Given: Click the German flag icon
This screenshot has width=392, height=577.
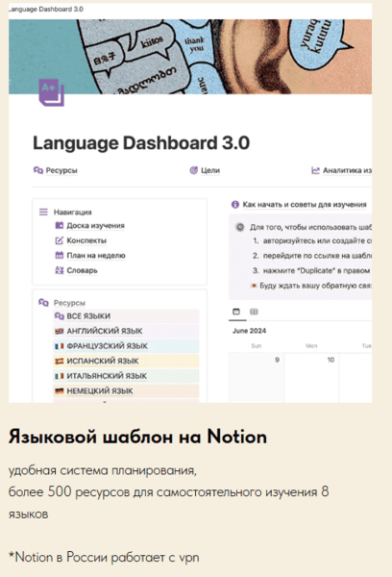Looking at the screenshot, I should (x=60, y=390).
